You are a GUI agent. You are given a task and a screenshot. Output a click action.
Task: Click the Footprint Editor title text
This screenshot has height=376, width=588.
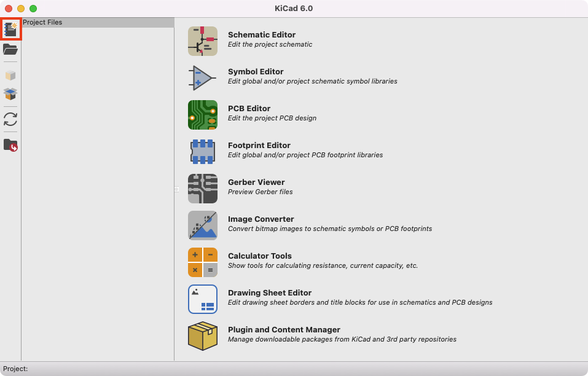(x=259, y=146)
